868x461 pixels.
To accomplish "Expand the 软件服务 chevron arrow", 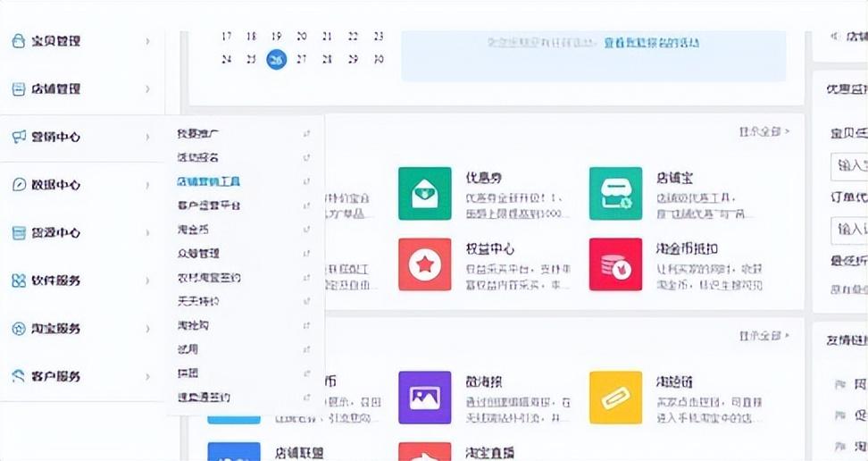I will pyautogui.click(x=148, y=281).
